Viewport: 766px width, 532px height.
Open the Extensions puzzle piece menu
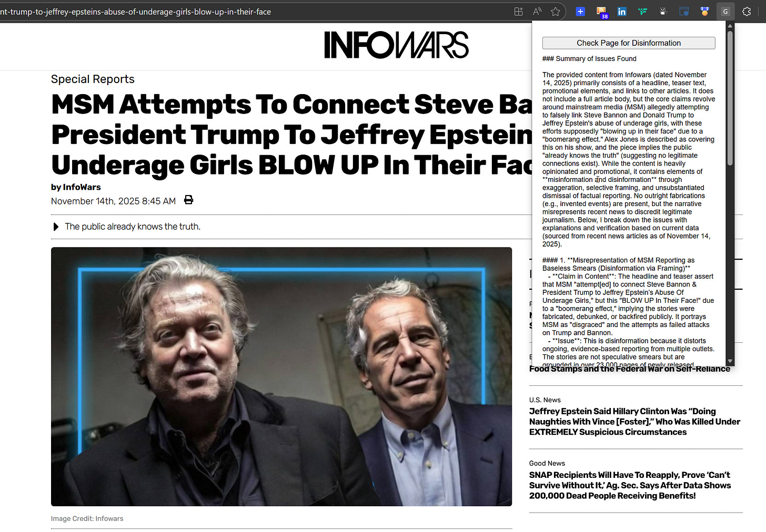(747, 12)
